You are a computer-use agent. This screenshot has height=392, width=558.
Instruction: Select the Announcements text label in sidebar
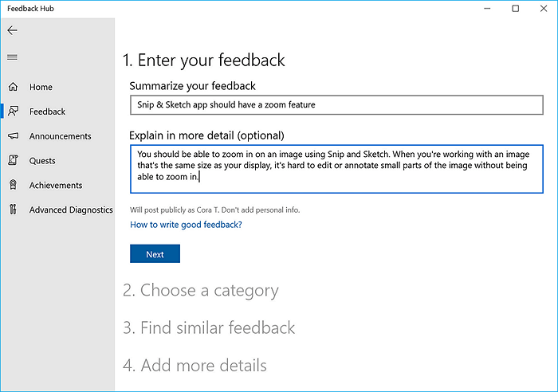tap(60, 136)
